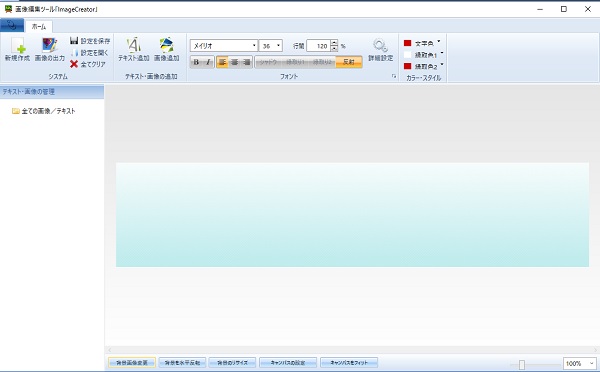Click 設定を保存 save settings
Screen dimensions: 600x372
90,41
